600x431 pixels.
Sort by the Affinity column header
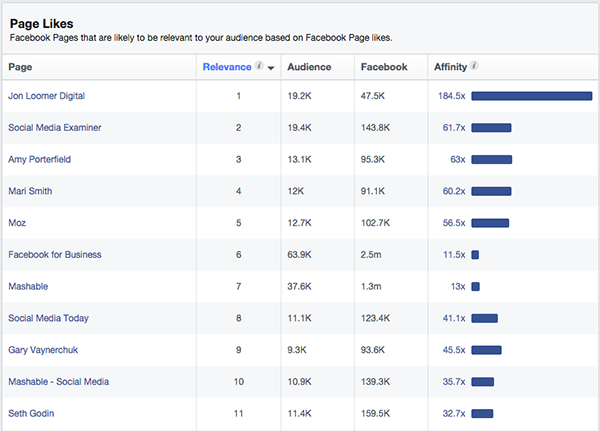click(x=450, y=67)
